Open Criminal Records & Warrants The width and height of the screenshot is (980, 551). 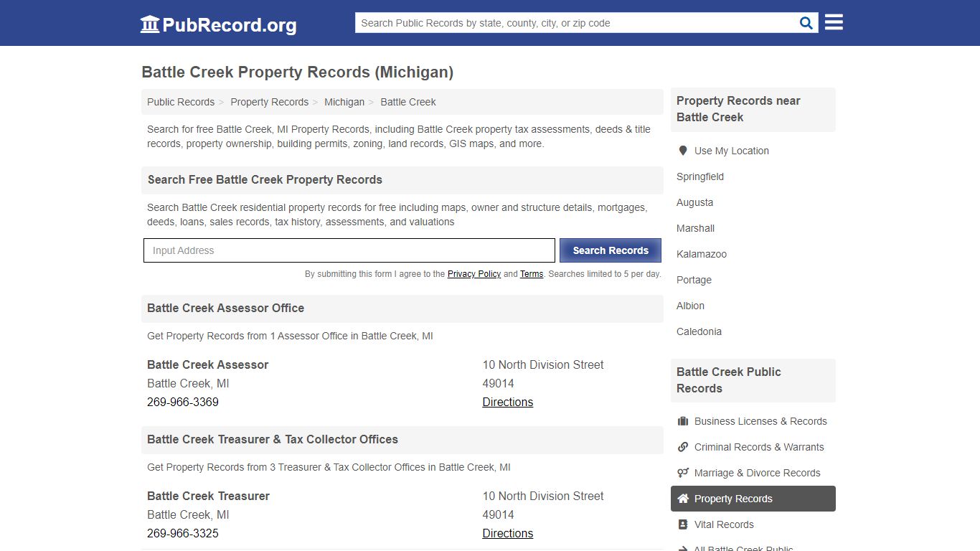759,447
